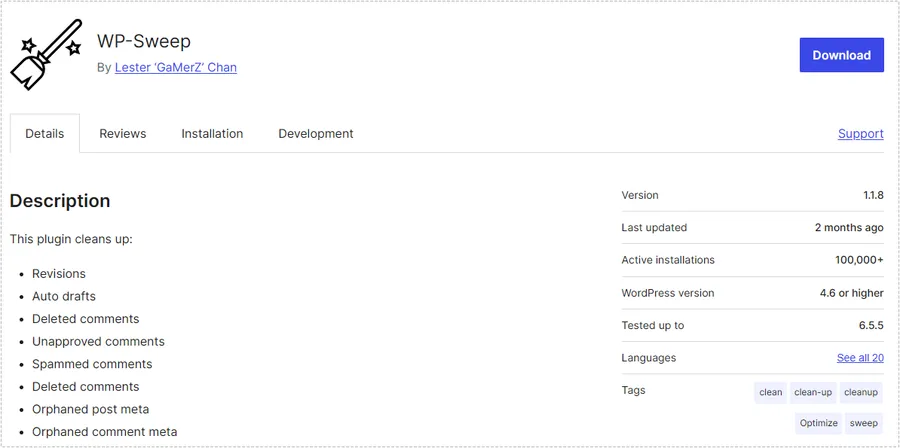Image resolution: width=900 pixels, height=448 pixels.
Task: Select the 'cleanup' tag
Action: 861,392
